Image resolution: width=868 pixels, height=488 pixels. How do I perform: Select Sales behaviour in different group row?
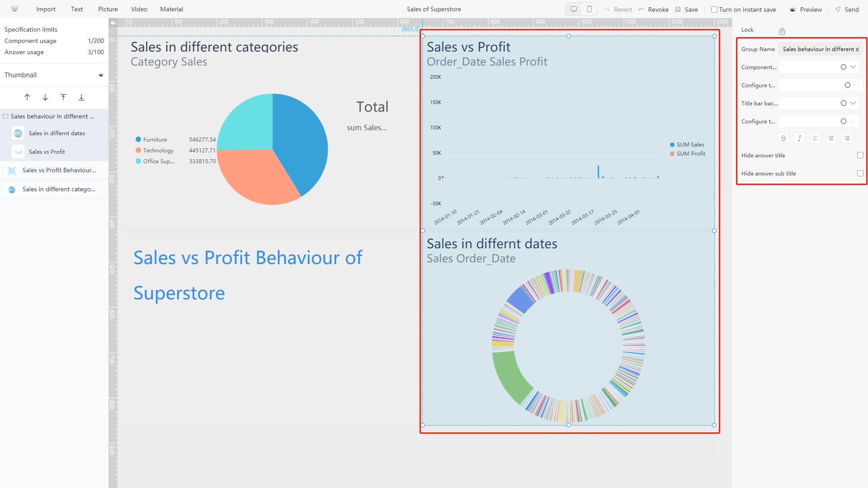[54, 116]
